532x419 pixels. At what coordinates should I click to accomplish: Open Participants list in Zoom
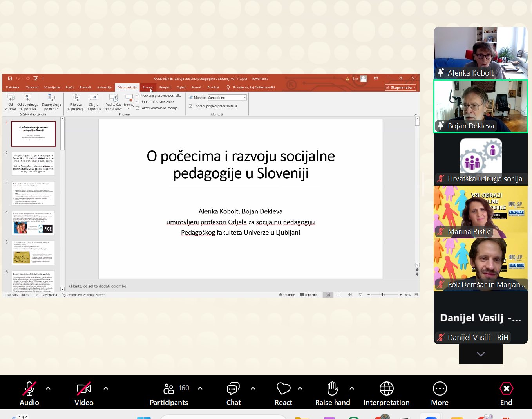169,394
